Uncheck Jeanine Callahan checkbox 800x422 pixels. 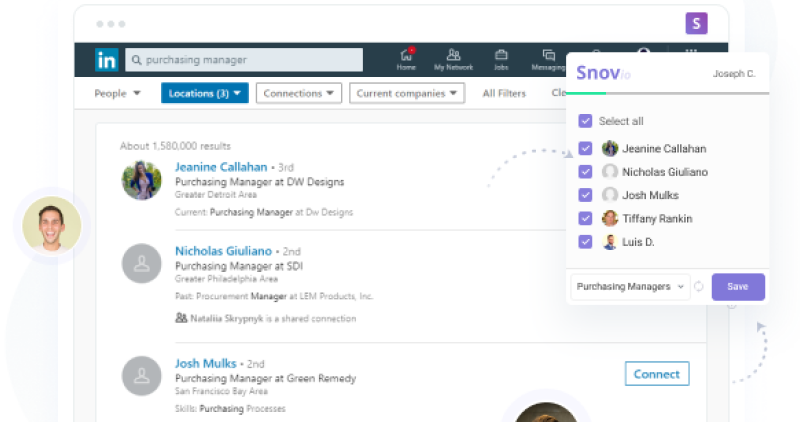(x=585, y=148)
